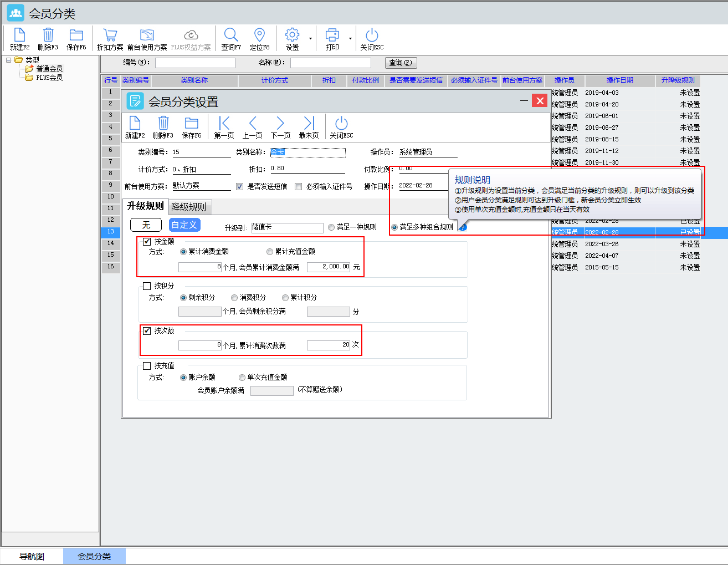Click the blue help icon beside 满足多种组合规则

coord(463,227)
